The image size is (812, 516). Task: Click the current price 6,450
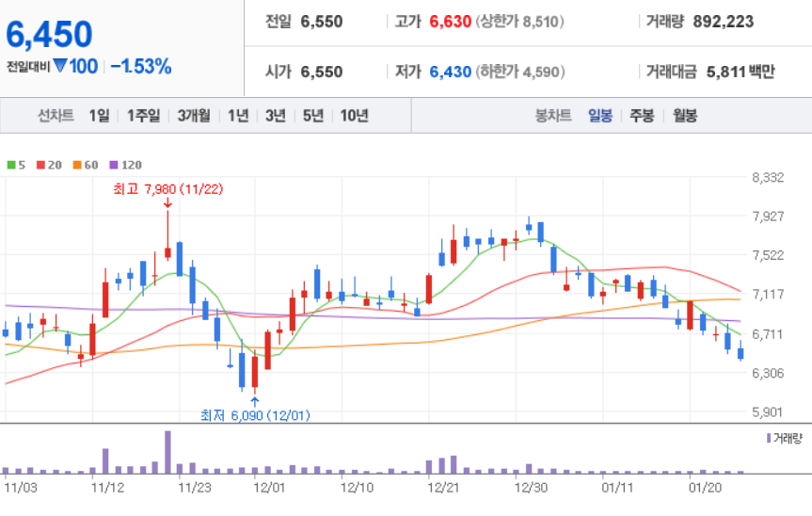click(x=49, y=34)
